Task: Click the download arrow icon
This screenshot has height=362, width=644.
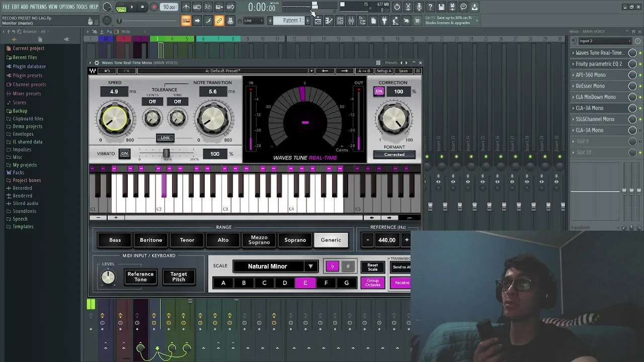Action: pyautogui.click(x=474, y=7)
